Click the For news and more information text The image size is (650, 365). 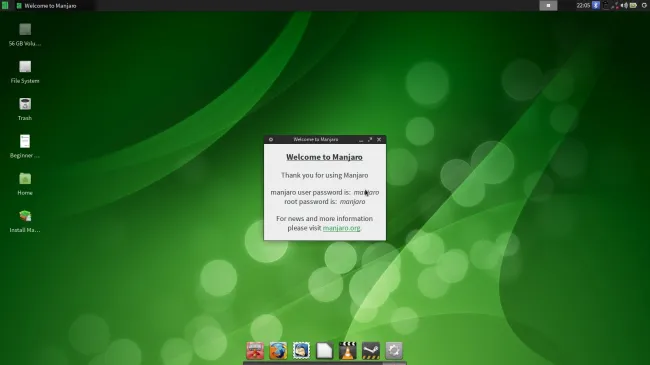(324, 218)
